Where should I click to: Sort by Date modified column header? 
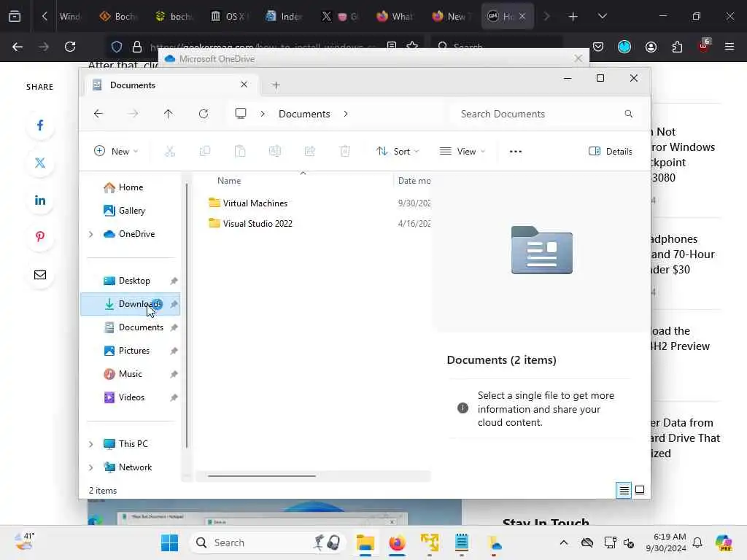tap(414, 181)
